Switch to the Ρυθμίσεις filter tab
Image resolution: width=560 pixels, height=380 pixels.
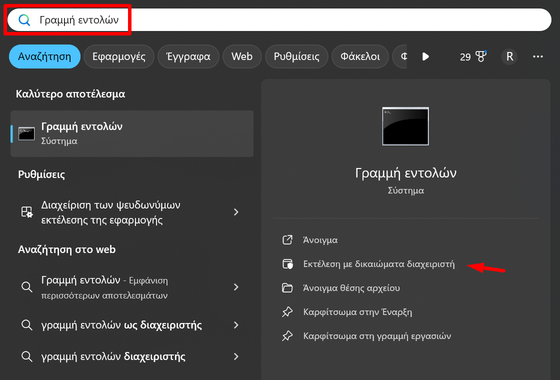[x=296, y=56]
